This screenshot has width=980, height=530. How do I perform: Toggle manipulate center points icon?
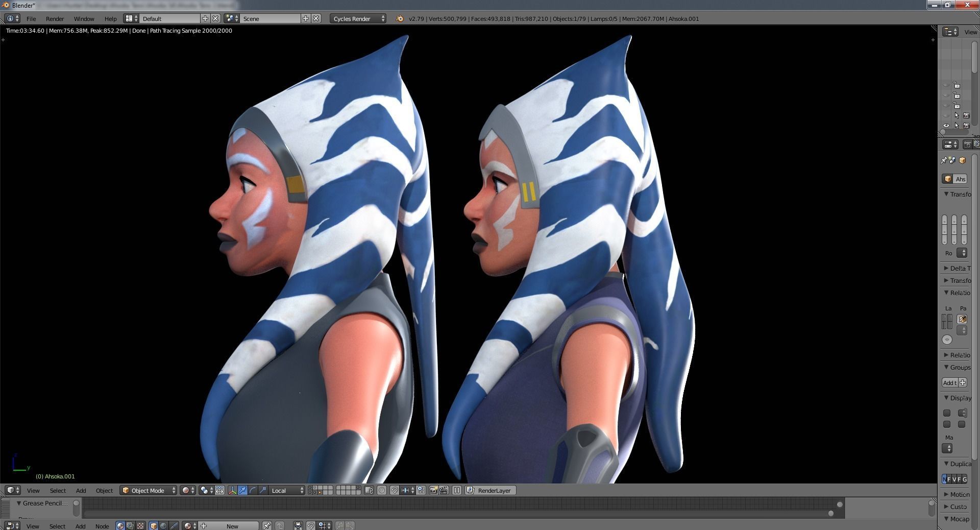point(219,491)
